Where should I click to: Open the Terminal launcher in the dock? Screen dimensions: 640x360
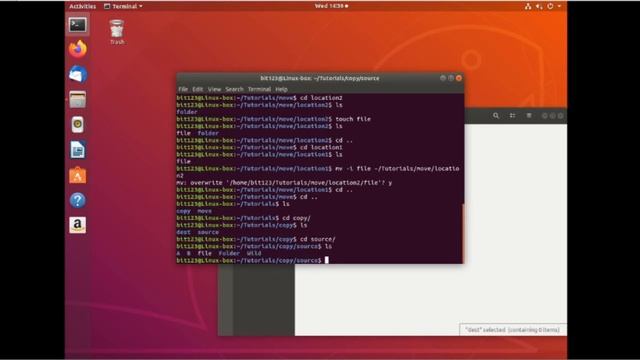click(78, 25)
